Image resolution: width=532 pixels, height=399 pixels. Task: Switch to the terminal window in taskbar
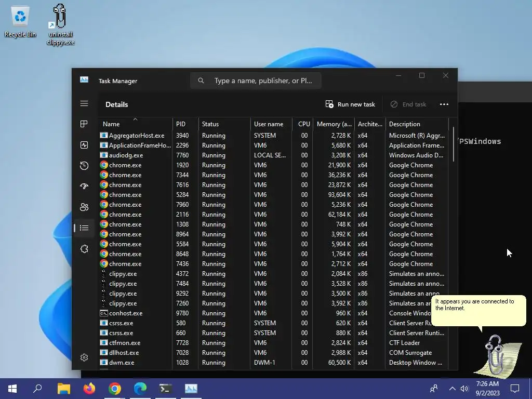[166, 389]
